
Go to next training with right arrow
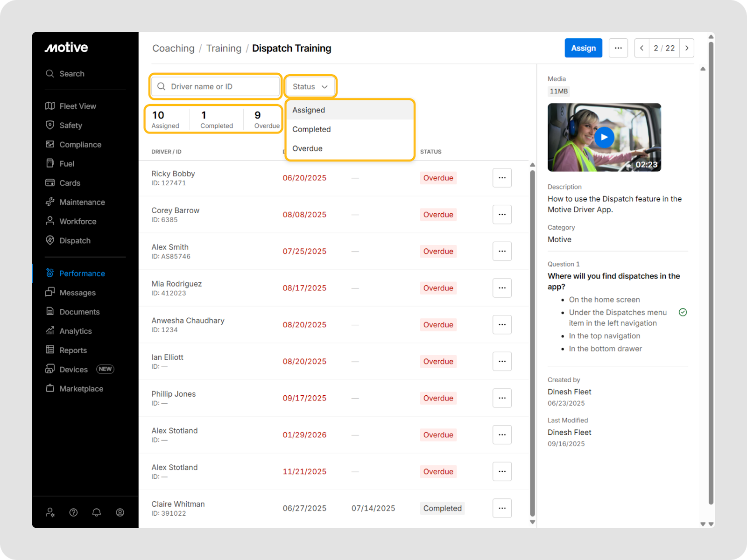click(687, 48)
